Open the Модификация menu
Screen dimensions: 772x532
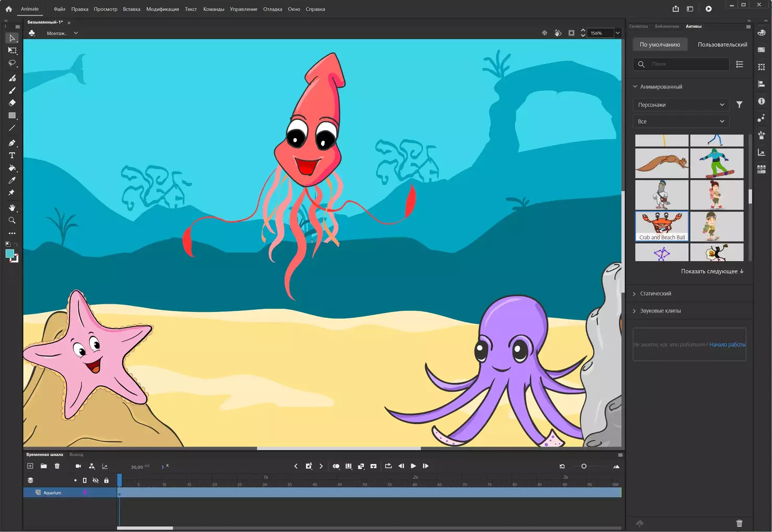click(x=162, y=9)
